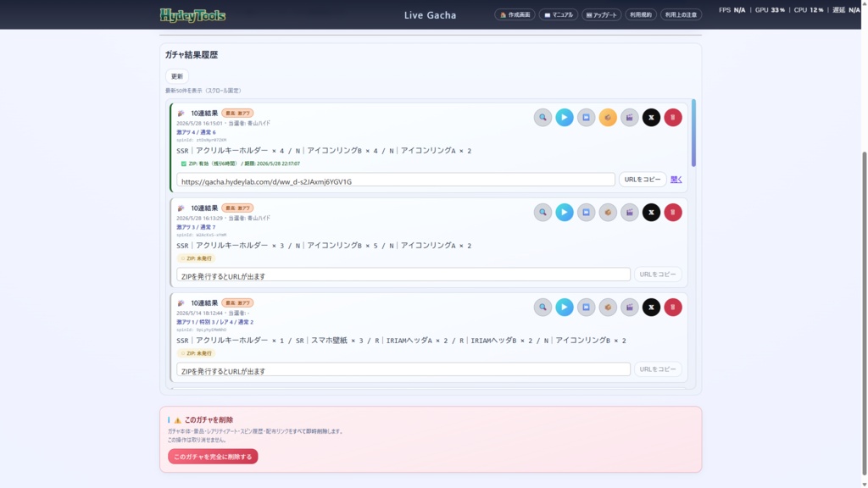Image resolution: width=868 pixels, height=488 pixels.
Task: Click the 最高: 激アツ badge on 16:15:01 result
Action: coord(237,114)
